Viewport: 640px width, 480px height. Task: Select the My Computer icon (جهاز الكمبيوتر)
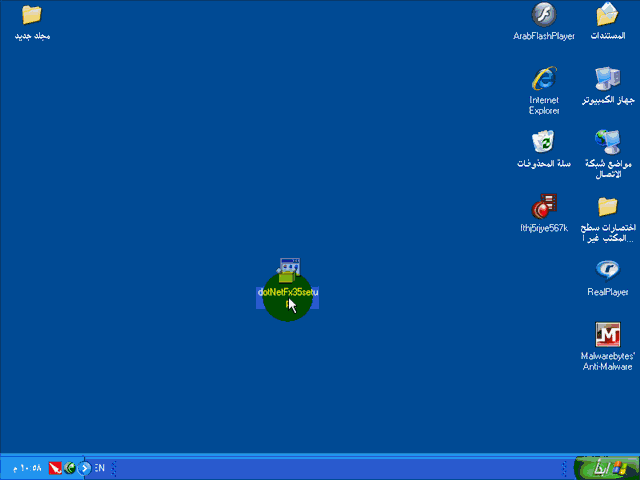click(607, 79)
